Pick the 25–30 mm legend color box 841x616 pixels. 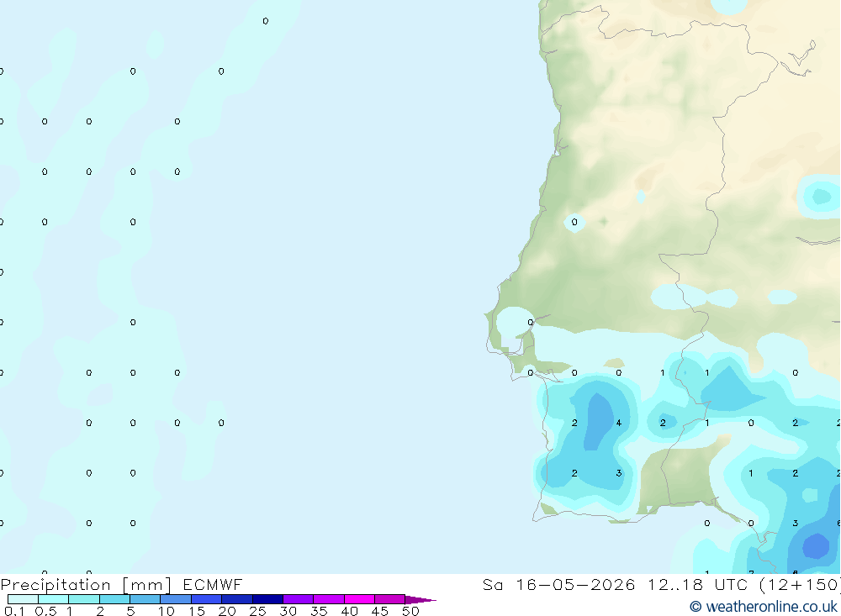click(x=267, y=599)
